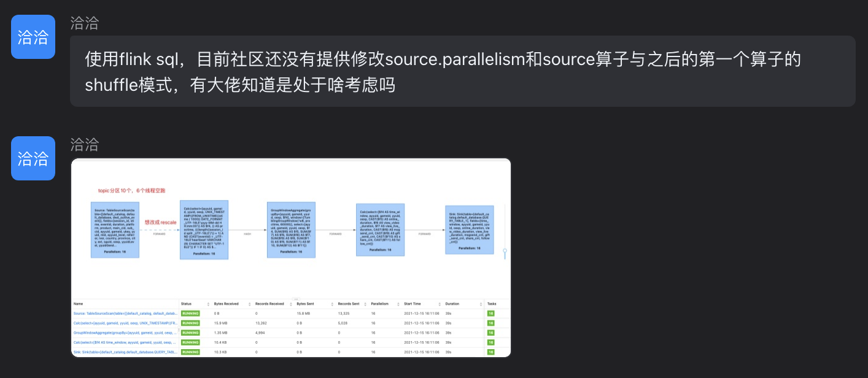Sort by the Status column arrows
The image size is (868, 378).
click(x=207, y=304)
